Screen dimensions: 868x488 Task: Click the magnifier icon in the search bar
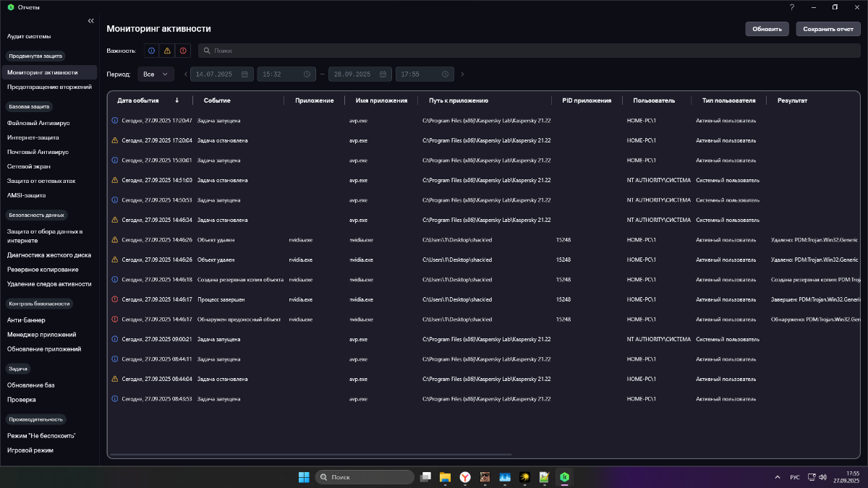207,51
